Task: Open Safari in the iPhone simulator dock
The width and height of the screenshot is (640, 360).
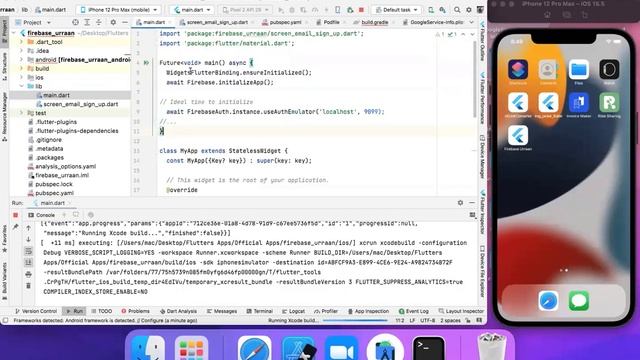Action: [548, 301]
